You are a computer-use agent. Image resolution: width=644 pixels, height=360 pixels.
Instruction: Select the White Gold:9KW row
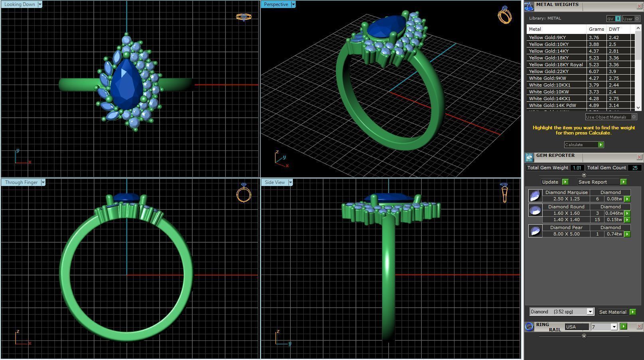pos(581,78)
